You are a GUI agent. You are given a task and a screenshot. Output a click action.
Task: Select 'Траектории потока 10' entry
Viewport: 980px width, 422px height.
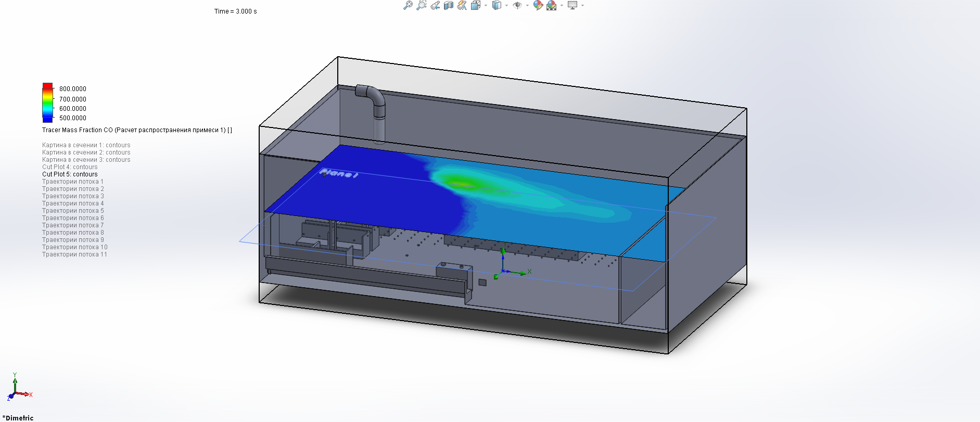[x=75, y=247]
